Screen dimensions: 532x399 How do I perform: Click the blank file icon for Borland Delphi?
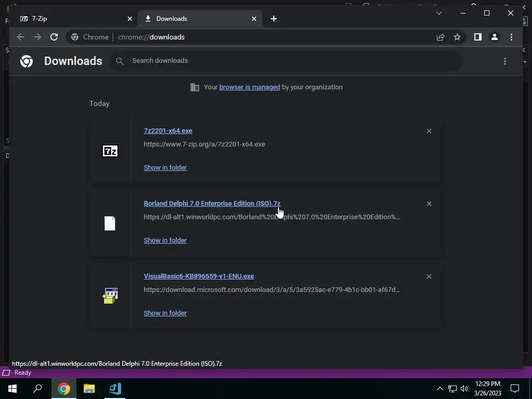coord(110,223)
